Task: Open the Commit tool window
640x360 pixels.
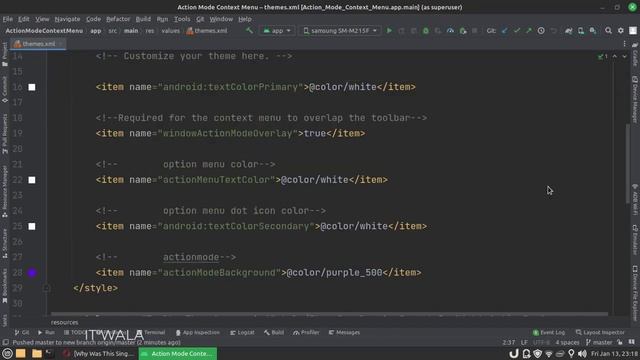Action: pyautogui.click(x=5, y=89)
